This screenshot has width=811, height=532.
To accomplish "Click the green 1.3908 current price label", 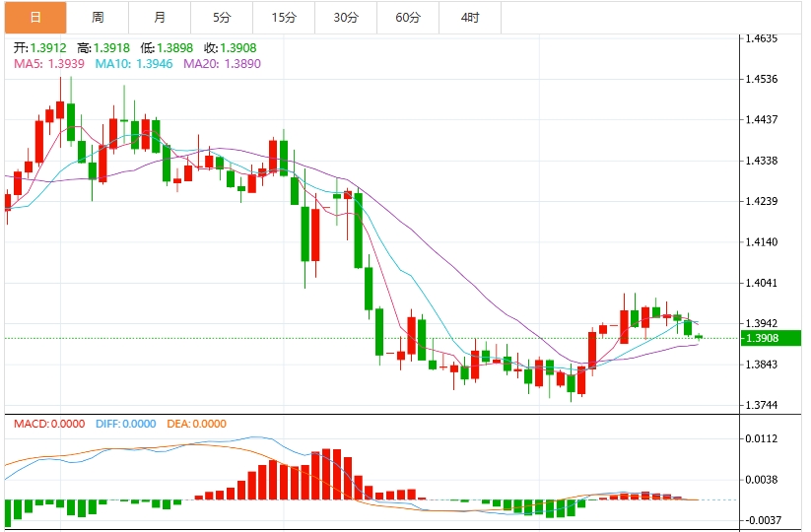I will [x=771, y=338].
